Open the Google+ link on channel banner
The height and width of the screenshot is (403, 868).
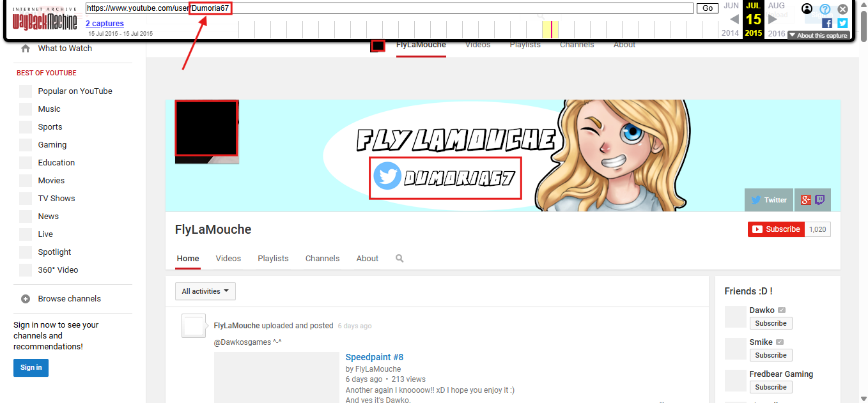coord(805,200)
